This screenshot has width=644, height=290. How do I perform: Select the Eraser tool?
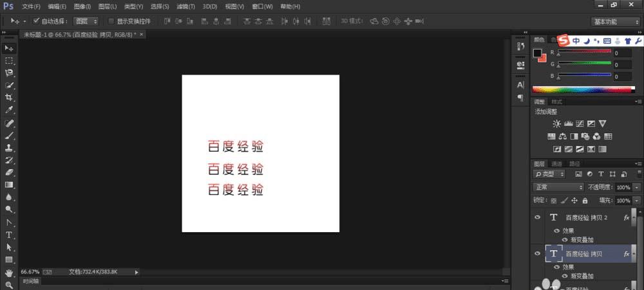pos(9,172)
